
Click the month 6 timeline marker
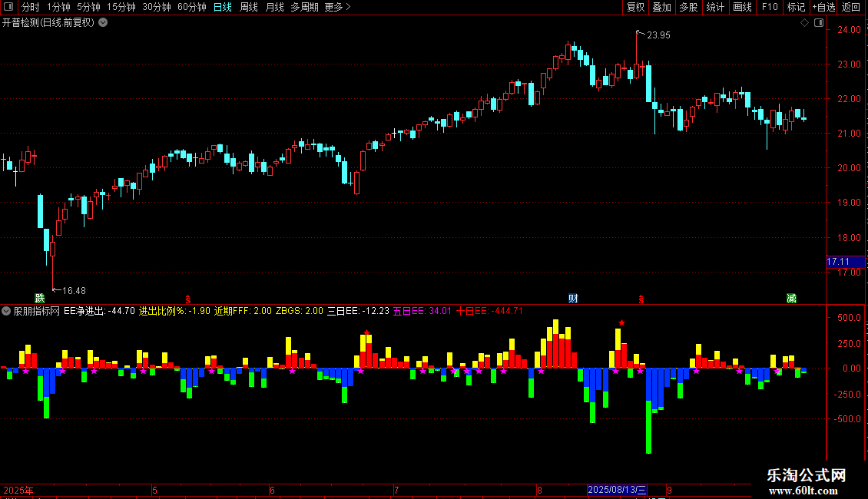[272, 490]
